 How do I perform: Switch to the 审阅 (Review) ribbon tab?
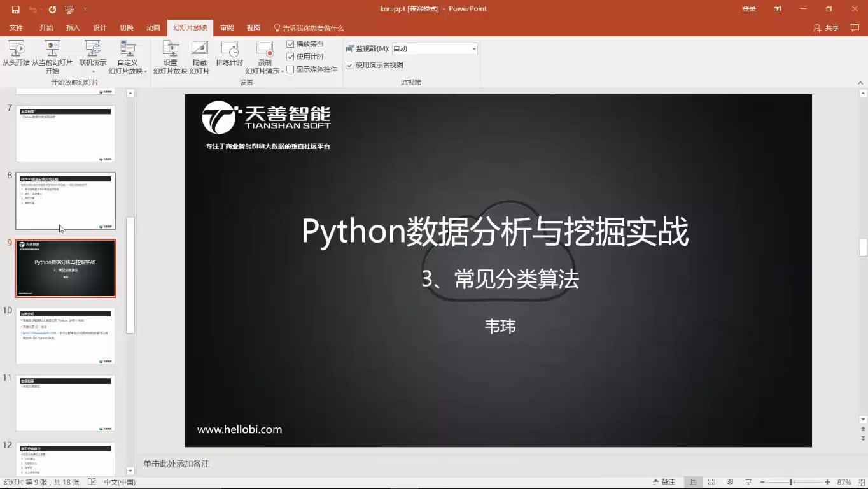pyautogui.click(x=227, y=27)
